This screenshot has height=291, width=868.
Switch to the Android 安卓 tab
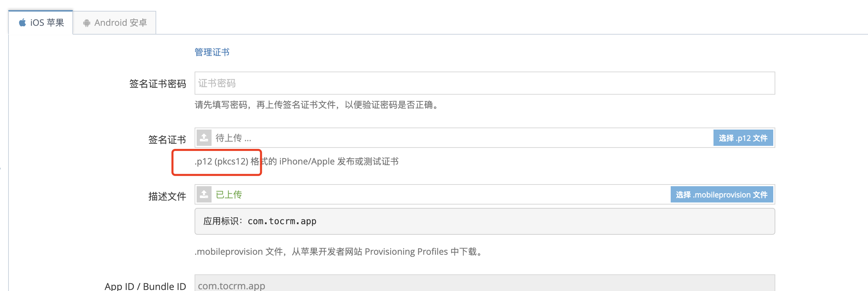[x=115, y=23]
